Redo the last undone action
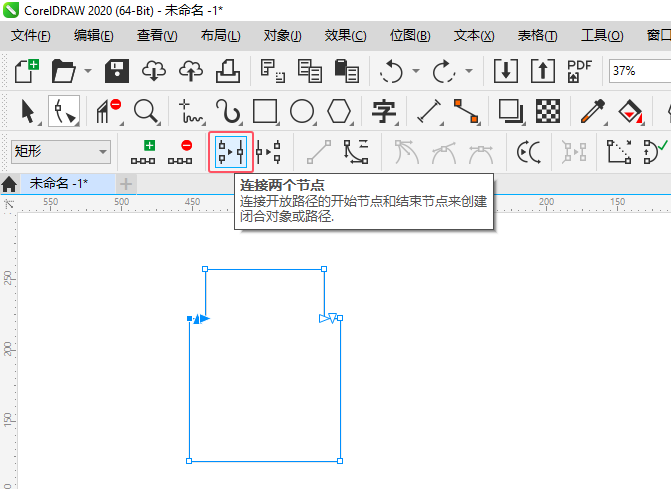This screenshot has height=489, width=671. click(444, 71)
